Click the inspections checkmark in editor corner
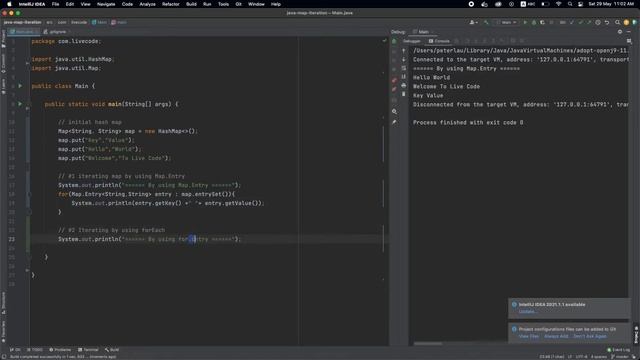 (x=384, y=41)
